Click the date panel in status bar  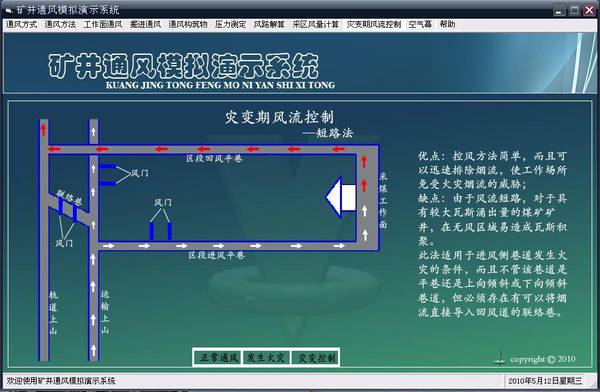click(545, 381)
